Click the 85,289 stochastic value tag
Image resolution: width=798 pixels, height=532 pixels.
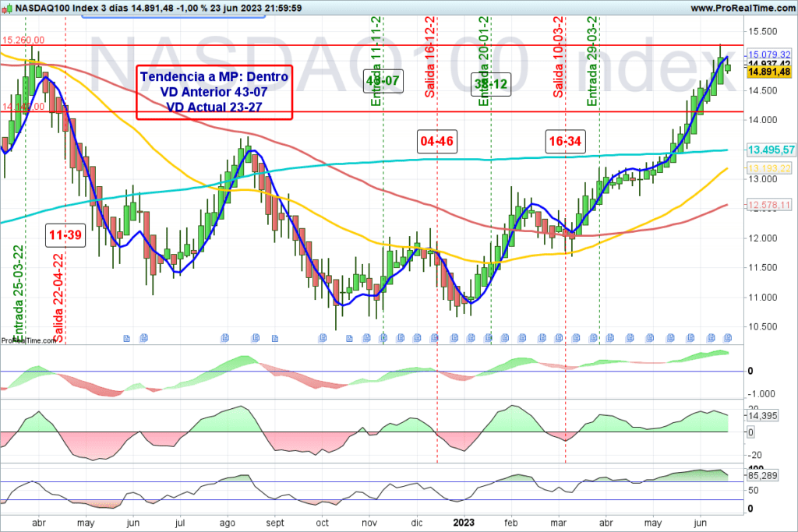(762, 476)
